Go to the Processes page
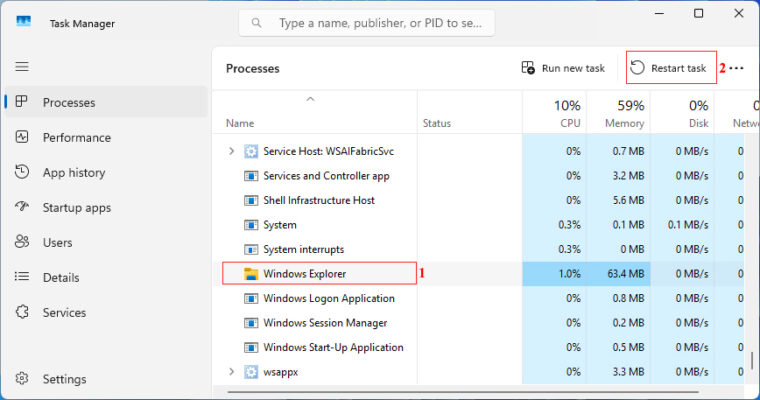760x400 pixels. point(68,103)
